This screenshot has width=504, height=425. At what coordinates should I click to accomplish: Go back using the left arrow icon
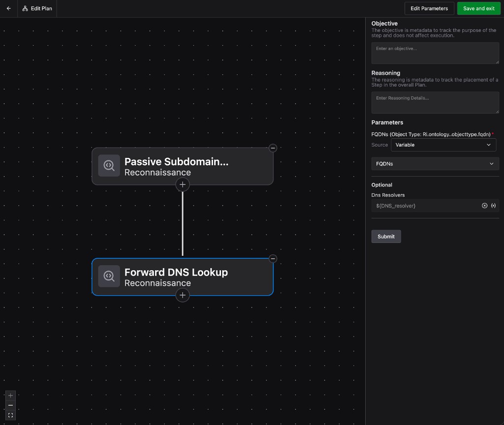pos(9,8)
